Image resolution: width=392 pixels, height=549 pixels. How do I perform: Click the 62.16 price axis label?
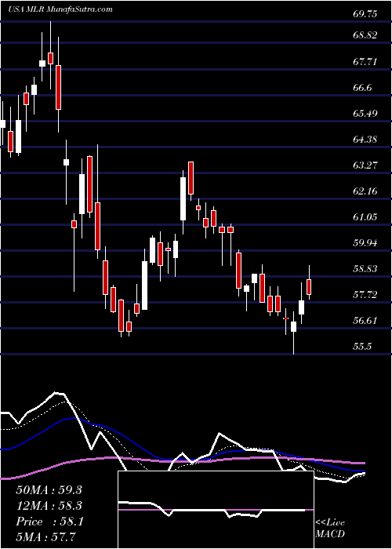[x=365, y=191]
